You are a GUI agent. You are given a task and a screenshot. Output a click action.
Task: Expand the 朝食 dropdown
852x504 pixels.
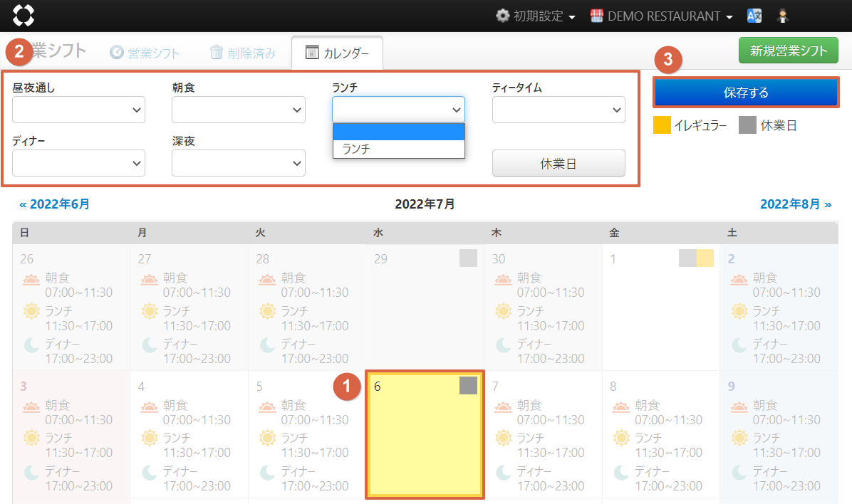click(x=238, y=110)
